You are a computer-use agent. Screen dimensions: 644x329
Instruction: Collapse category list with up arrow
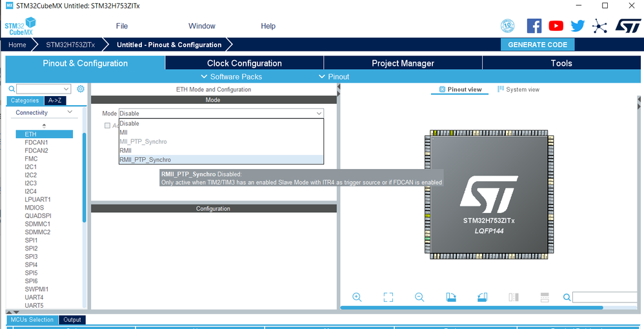45,125
